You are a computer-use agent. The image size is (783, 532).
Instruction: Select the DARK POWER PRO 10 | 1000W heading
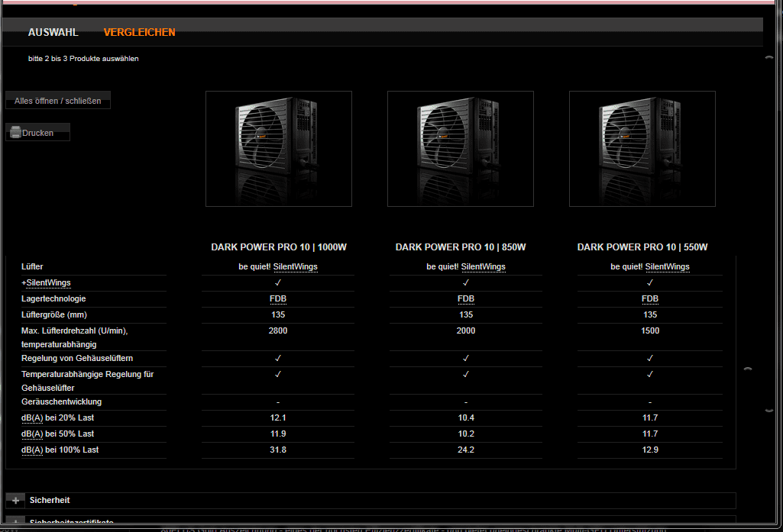[x=279, y=247]
